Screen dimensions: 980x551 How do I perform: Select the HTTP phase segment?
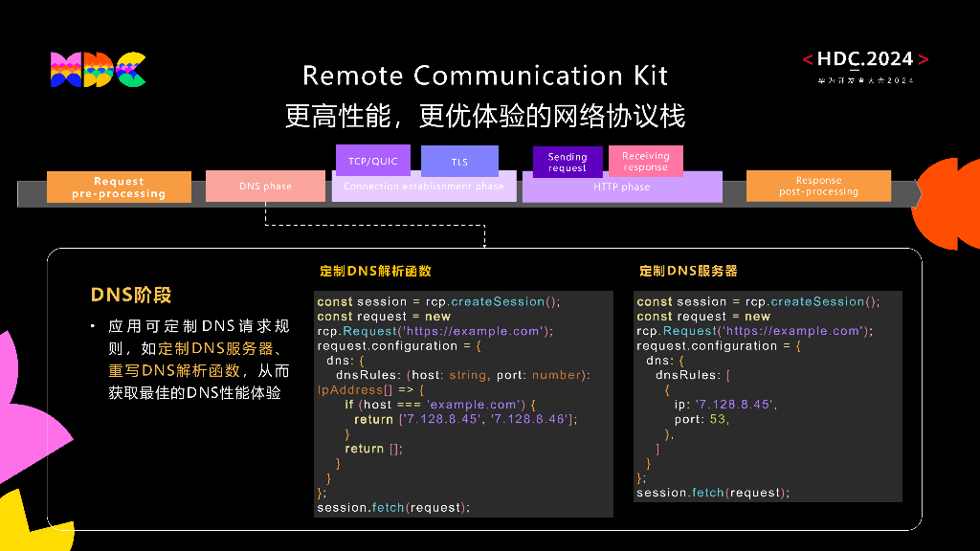click(622, 187)
